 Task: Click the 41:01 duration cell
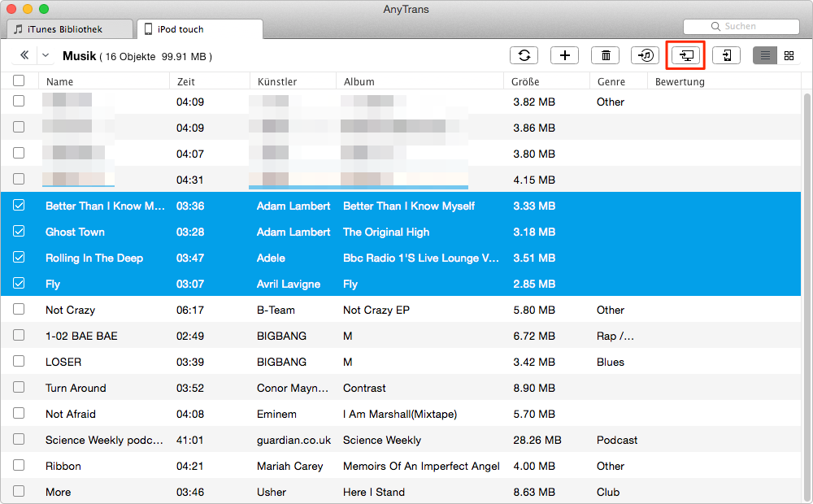click(x=189, y=440)
